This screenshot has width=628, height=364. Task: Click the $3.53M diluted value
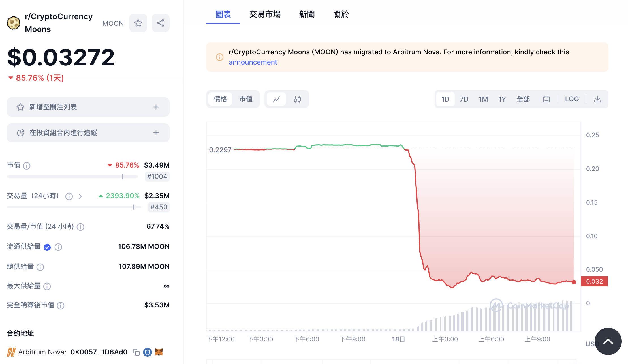(157, 305)
